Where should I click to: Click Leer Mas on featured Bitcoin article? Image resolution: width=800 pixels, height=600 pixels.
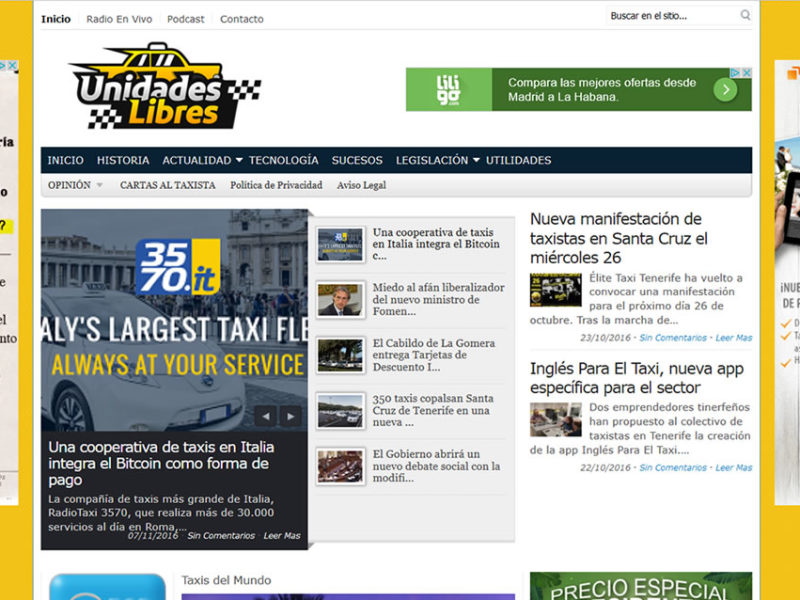[282, 536]
